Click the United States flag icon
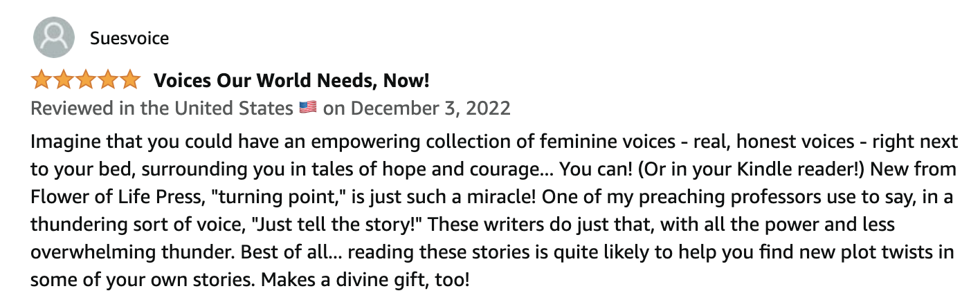This screenshot has height=302, width=980. pos(308,108)
